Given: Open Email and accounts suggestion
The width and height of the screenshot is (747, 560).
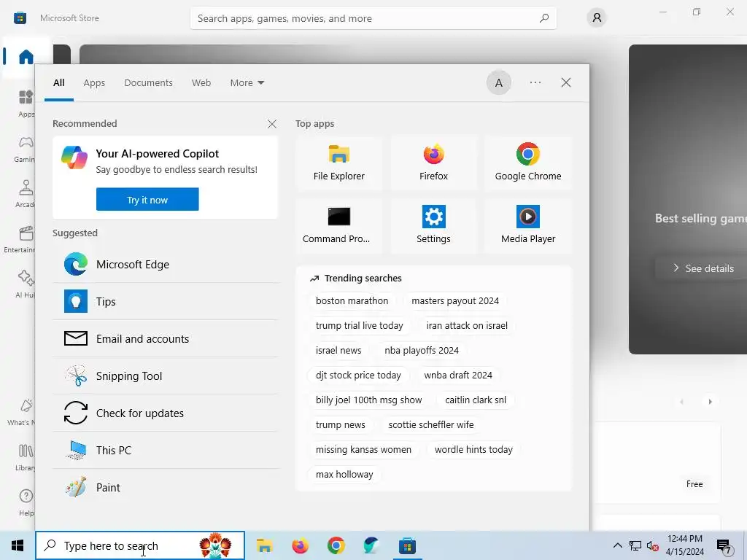Looking at the screenshot, I should [x=166, y=338].
